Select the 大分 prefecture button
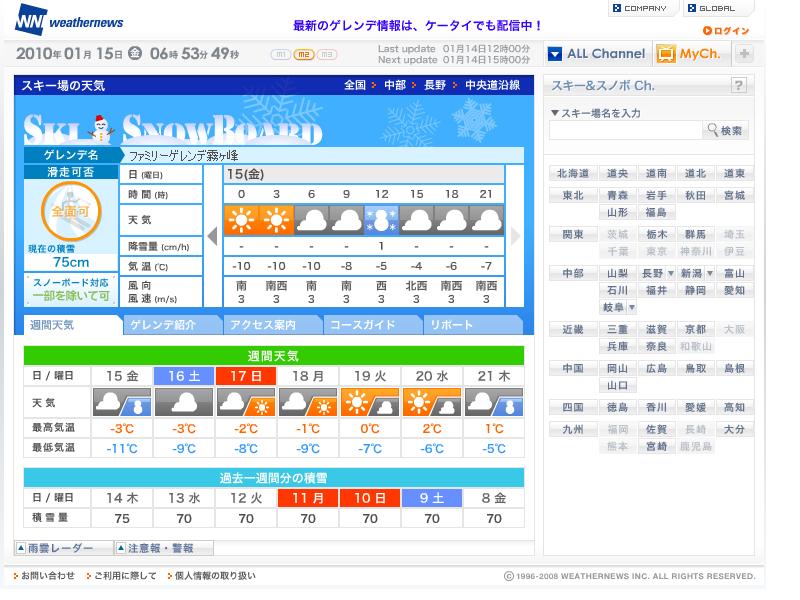 tap(734, 430)
